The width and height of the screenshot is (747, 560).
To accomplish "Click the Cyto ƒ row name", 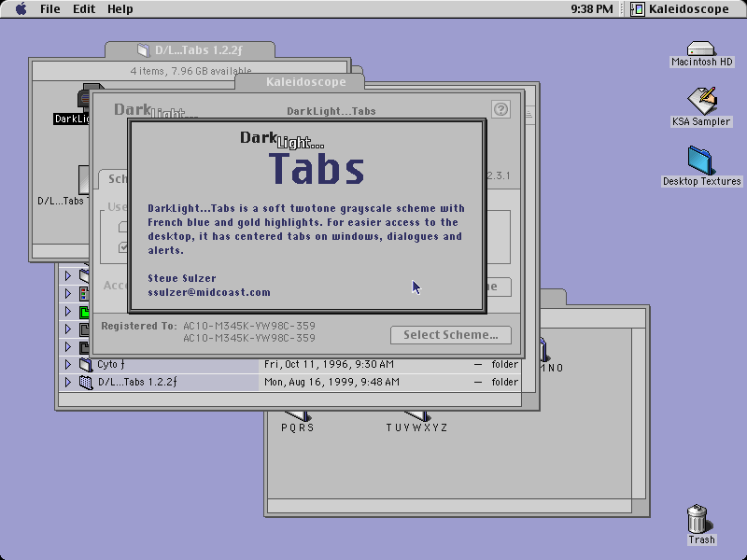I will [x=111, y=364].
